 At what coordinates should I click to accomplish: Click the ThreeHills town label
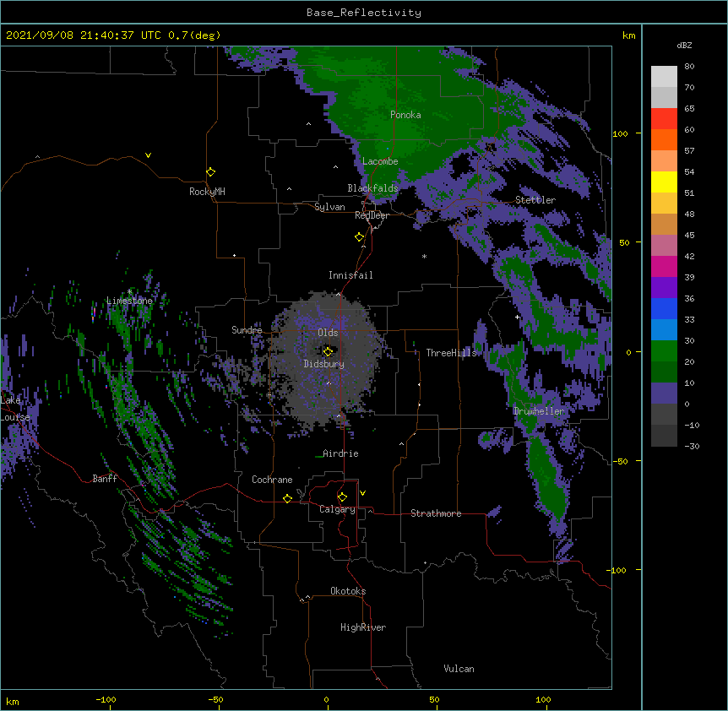[x=451, y=353]
